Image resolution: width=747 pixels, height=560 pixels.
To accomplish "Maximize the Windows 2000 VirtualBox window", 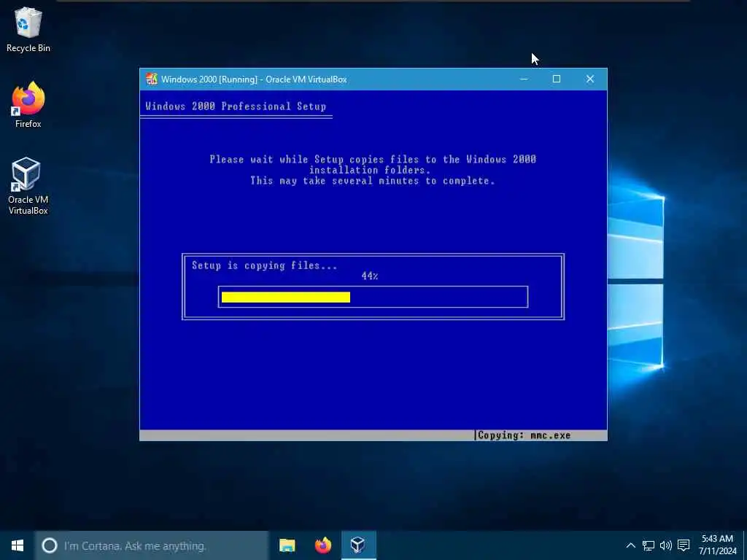I will [x=557, y=79].
